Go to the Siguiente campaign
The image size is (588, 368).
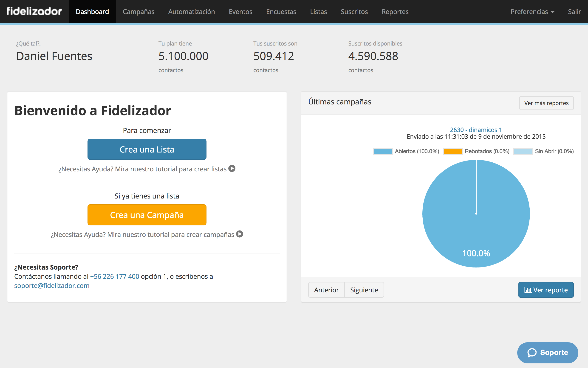[x=364, y=290]
